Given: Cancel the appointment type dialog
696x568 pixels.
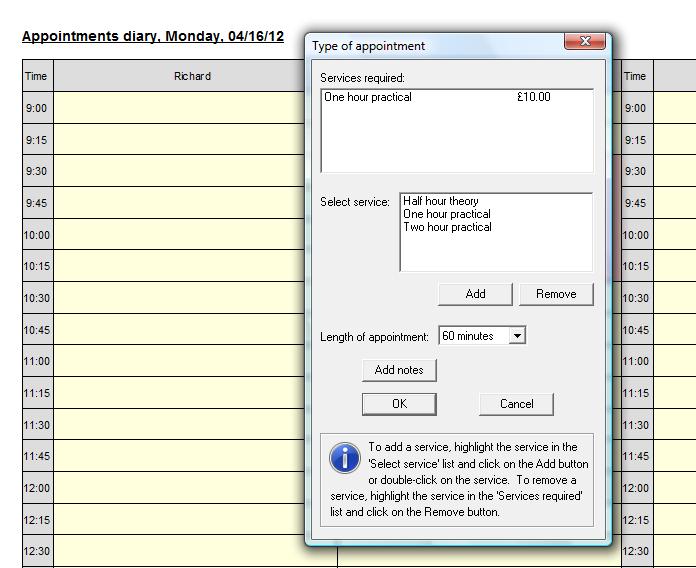Looking at the screenshot, I should pos(516,404).
